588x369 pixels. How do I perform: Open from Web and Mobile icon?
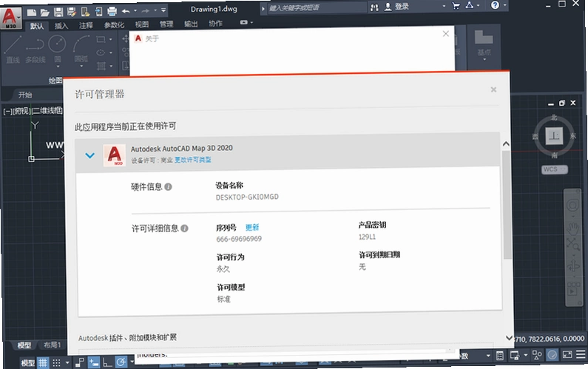click(x=85, y=12)
